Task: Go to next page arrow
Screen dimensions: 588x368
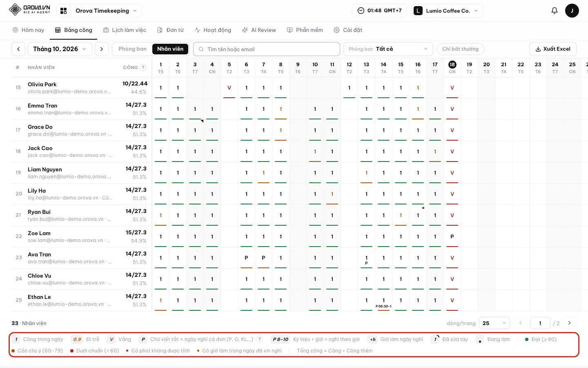Action: point(569,323)
